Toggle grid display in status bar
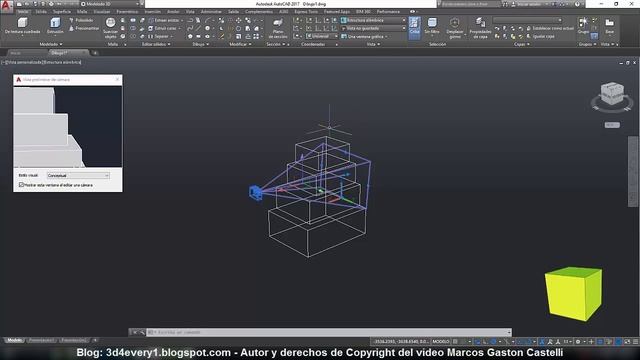This screenshot has width=640, height=360. pos(455,342)
